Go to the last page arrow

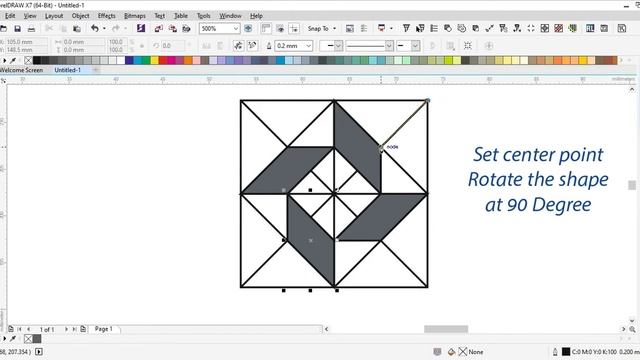pyautogui.click(x=74, y=329)
